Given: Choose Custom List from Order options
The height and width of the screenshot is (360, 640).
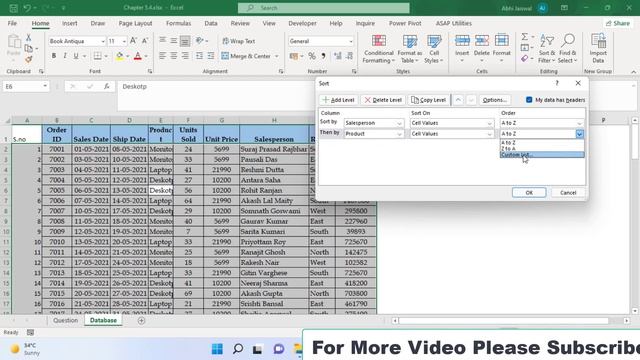Looking at the screenshot, I should tap(542, 155).
